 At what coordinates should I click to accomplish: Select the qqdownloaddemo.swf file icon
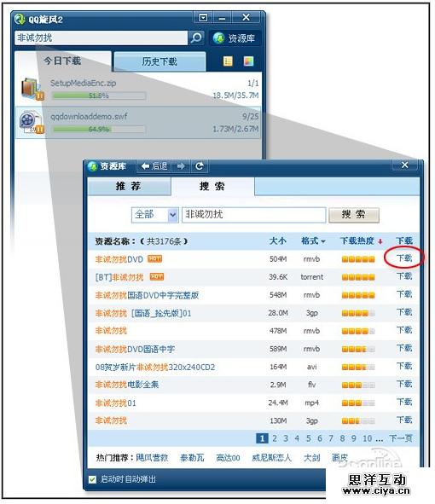point(32,122)
